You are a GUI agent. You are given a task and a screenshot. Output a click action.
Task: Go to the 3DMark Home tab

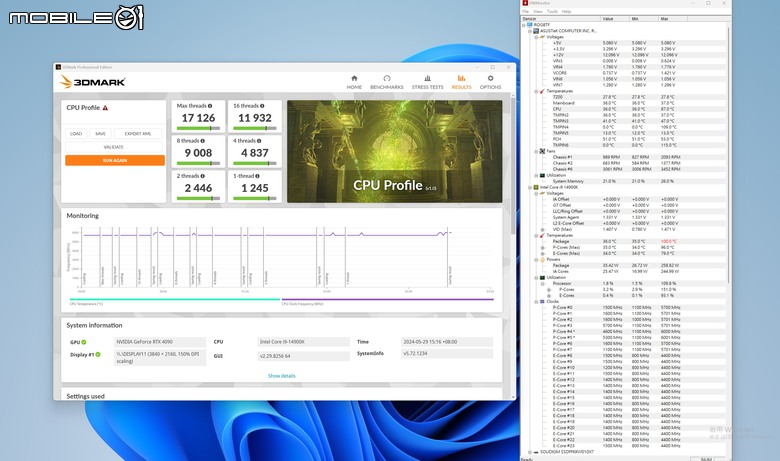[x=354, y=83]
